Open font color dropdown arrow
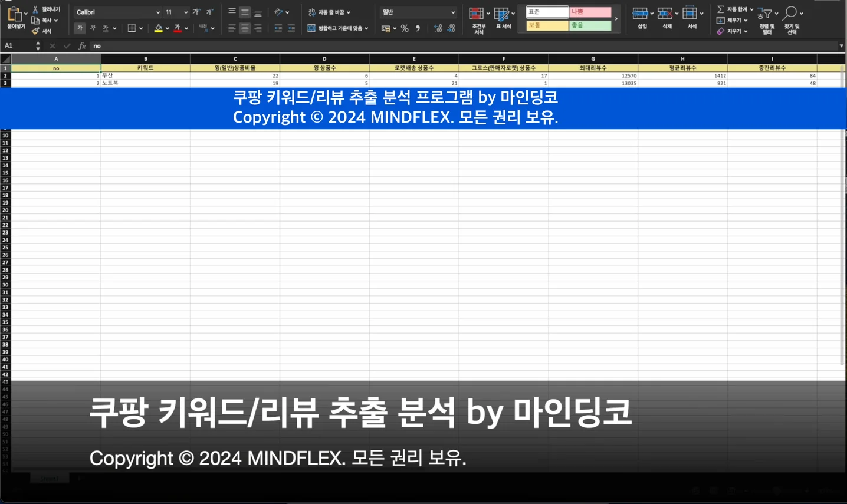Viewport: 847px width, 504px height. pos(186,28)
